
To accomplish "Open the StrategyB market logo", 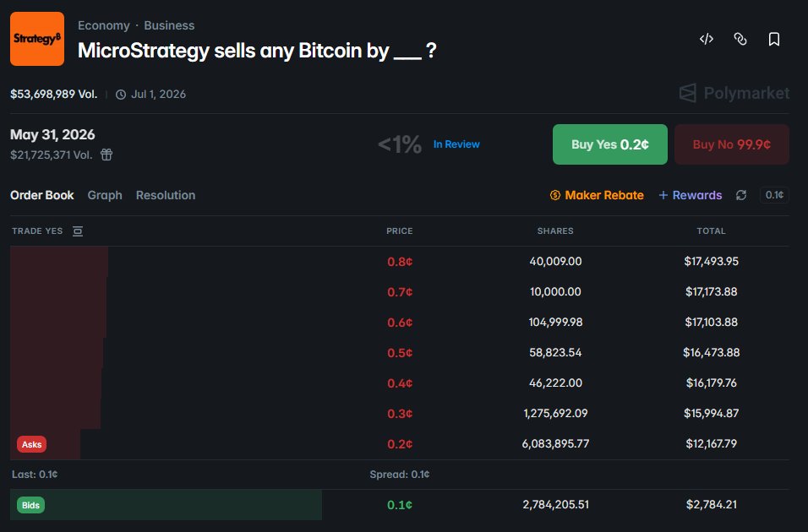I will [37, 39].
